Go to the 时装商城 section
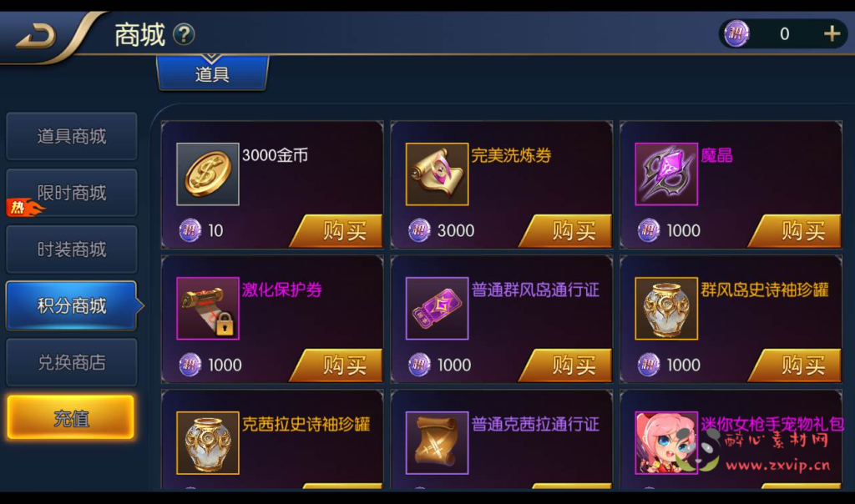This screenshot has width=855, height=504. pyautogui.click(x=72, y=249)
